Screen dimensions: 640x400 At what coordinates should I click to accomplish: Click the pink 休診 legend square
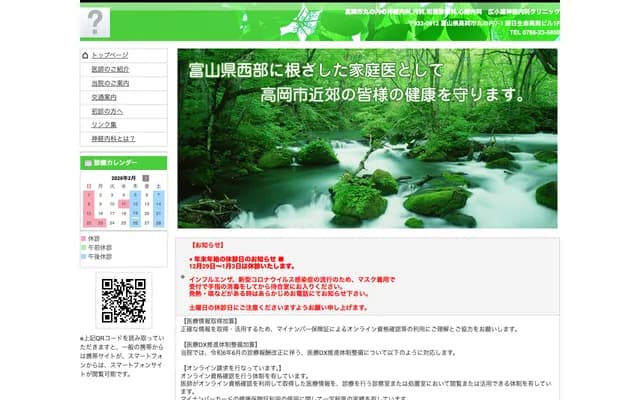(x=84, y=238)
